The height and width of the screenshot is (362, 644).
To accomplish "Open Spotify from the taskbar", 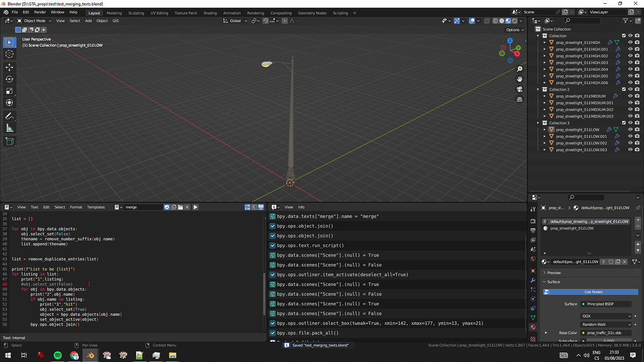I will (x=57, y=355).
